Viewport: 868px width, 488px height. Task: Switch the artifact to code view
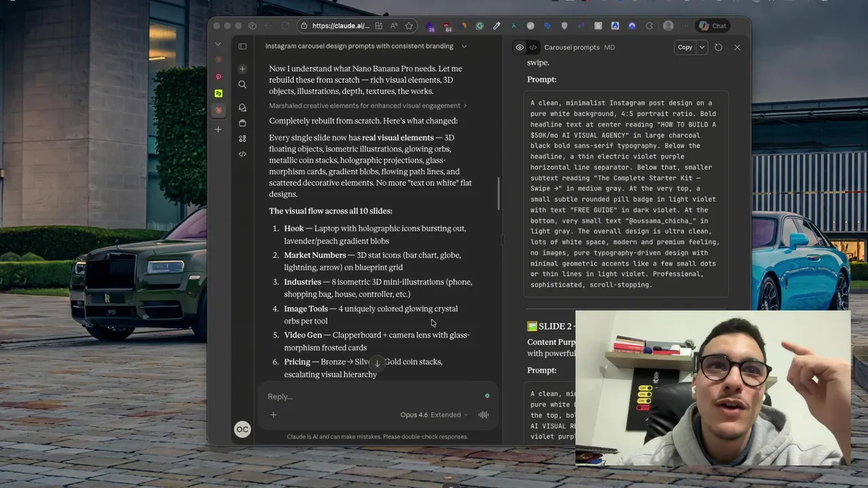[533, 47]
